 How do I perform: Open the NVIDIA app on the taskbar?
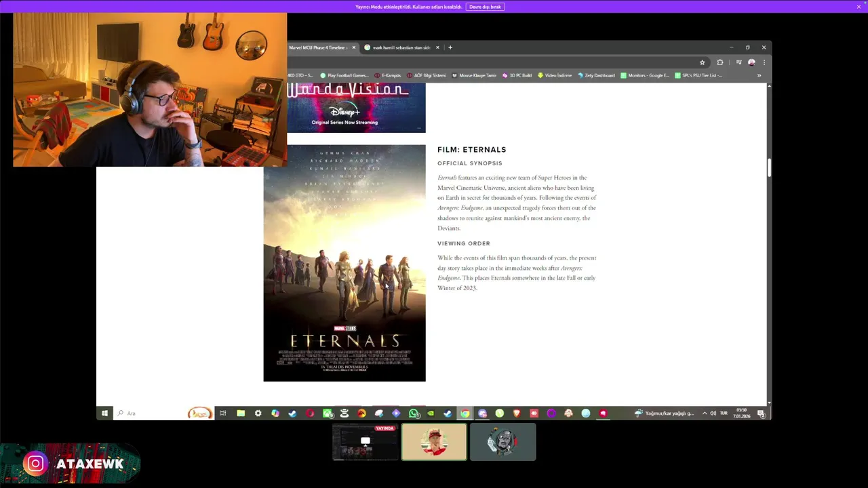click(431, 413)
